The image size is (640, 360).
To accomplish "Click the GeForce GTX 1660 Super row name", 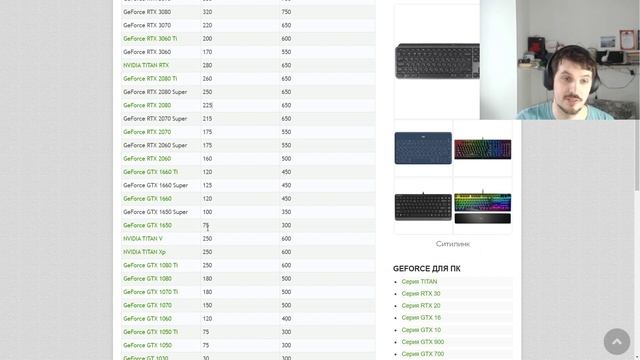I will [x=156, y=185].
